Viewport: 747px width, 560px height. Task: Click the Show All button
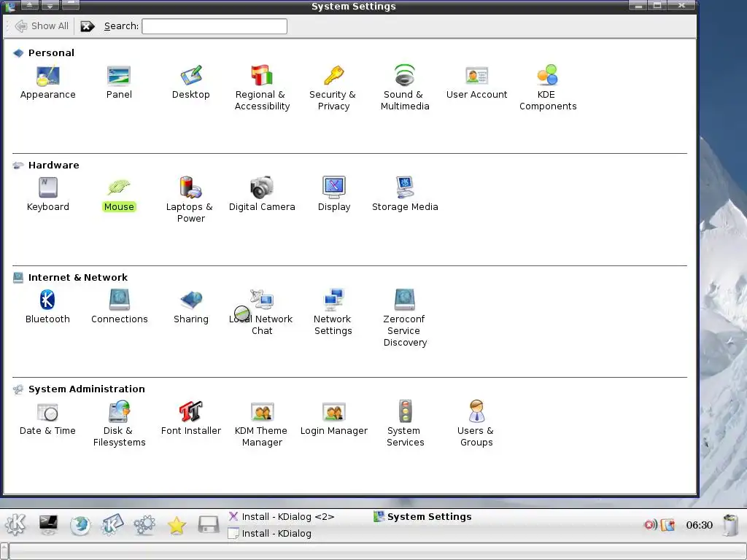(42, 26)
